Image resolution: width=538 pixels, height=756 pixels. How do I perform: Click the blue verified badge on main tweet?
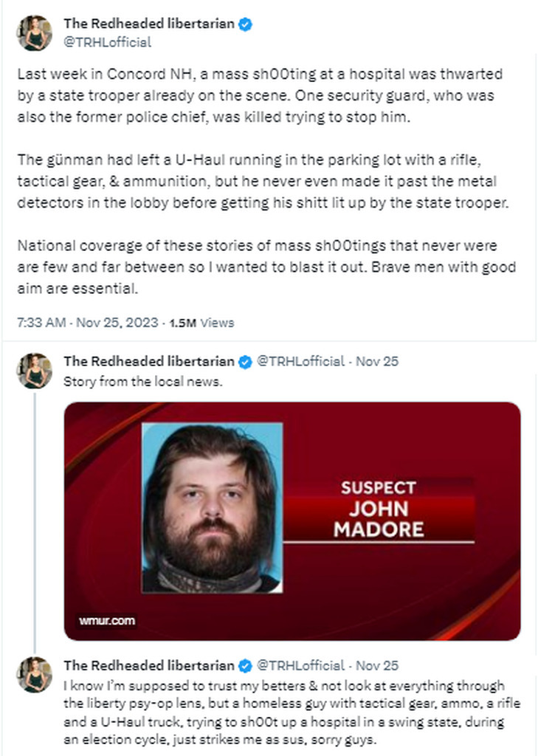coord(245,24)
